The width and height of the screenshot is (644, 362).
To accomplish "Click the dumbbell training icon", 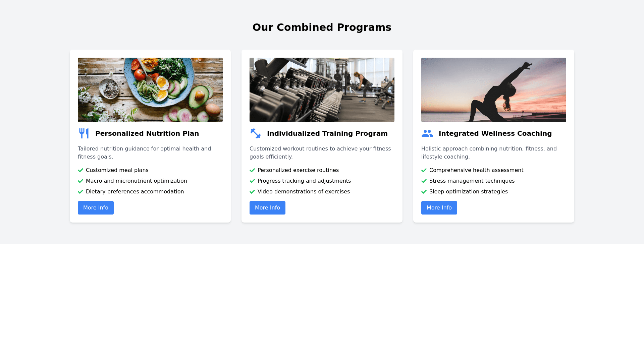I will point(256,133).
